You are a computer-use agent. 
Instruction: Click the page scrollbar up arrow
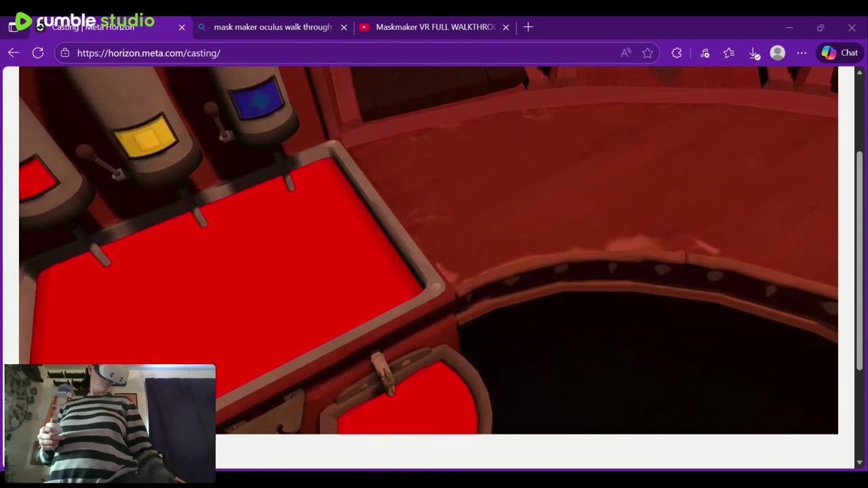click(860, 72)
